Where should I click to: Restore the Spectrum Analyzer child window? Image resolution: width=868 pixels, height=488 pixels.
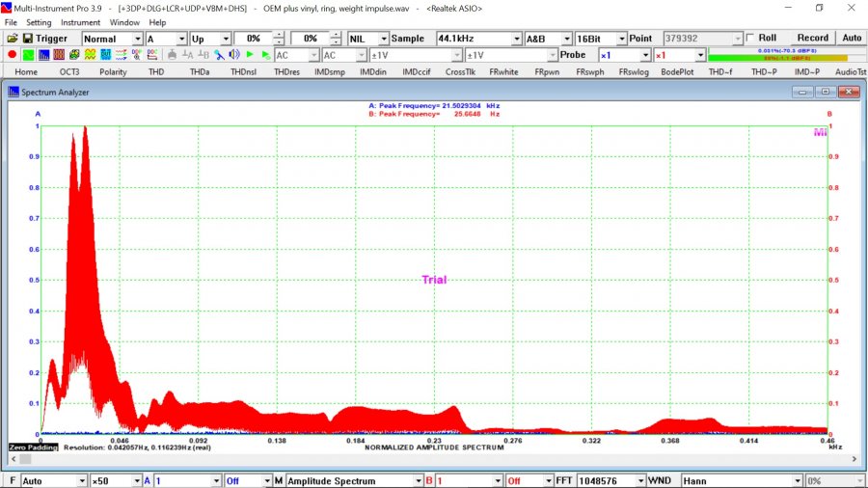pos(825,92)
